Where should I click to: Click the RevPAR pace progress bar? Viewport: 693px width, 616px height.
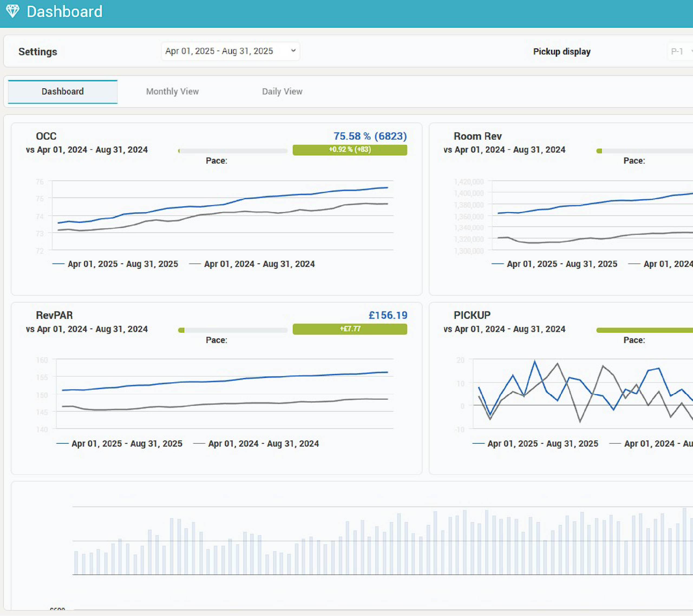[x=233, y=330]
